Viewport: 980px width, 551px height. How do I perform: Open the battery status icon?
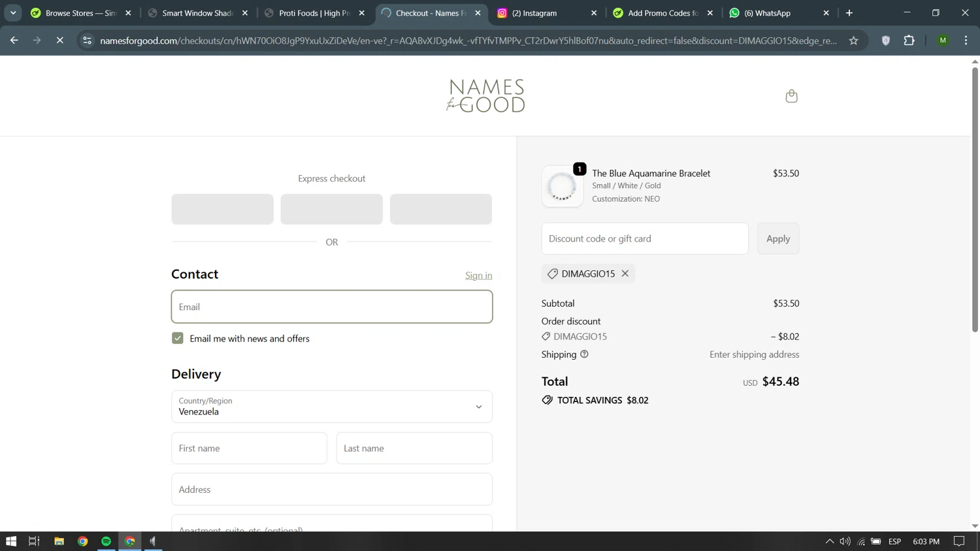click(876, 541)
